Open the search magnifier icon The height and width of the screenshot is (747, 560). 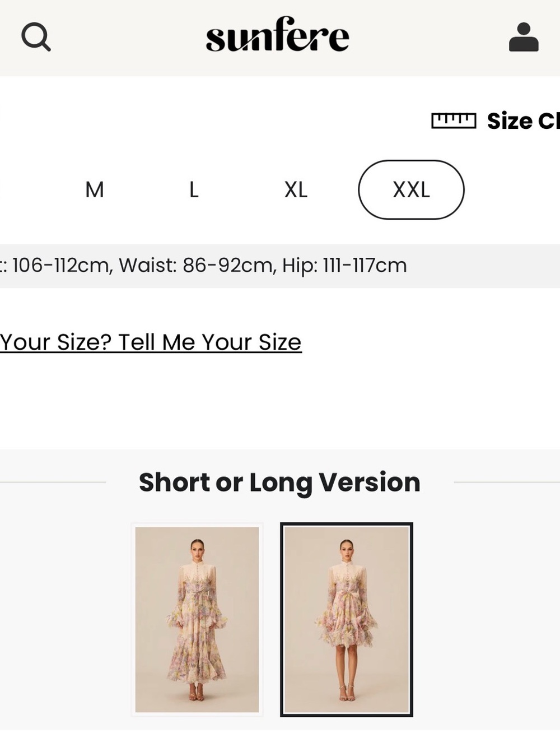[x=36, y=37]
